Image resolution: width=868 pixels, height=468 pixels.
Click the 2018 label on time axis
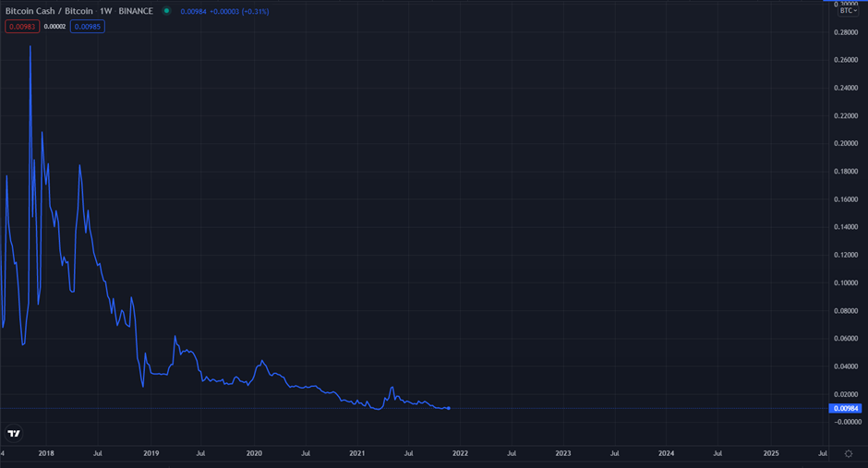coord(46,453)
